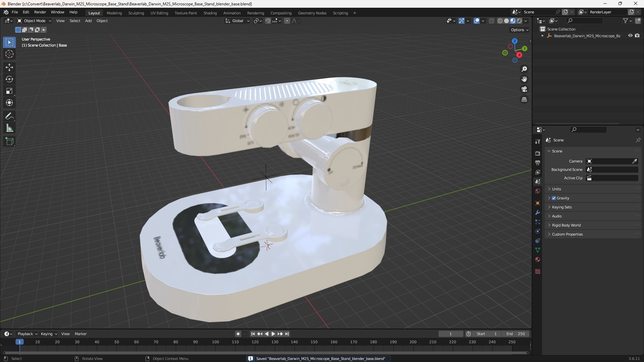Toggle proportional editing button

287,21
